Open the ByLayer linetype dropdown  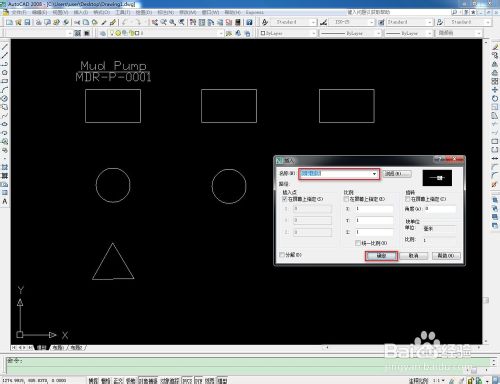click(378, 33)
